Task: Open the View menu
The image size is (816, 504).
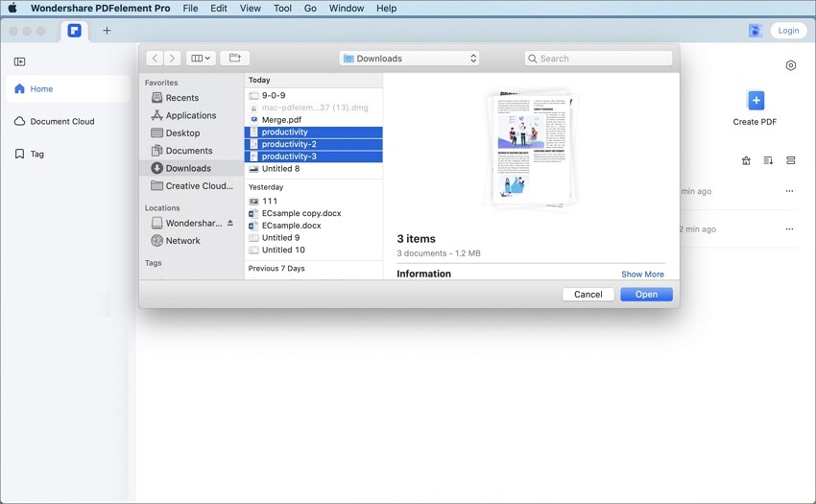Action: 251,9
